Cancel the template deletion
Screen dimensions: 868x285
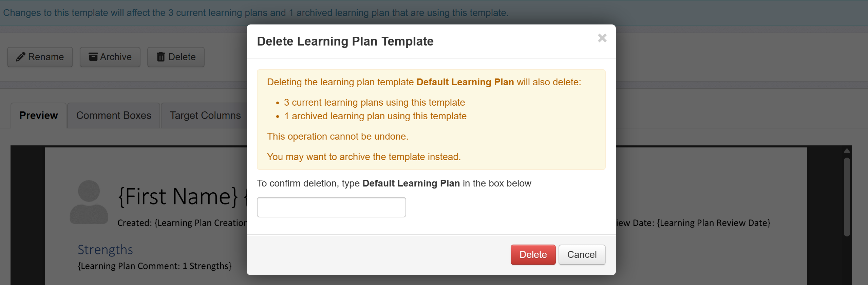582,255
